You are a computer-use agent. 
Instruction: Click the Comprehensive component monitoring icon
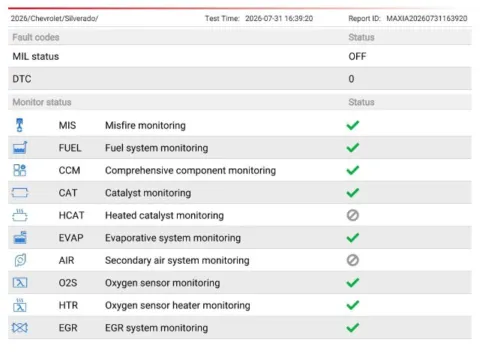point(20,170)
